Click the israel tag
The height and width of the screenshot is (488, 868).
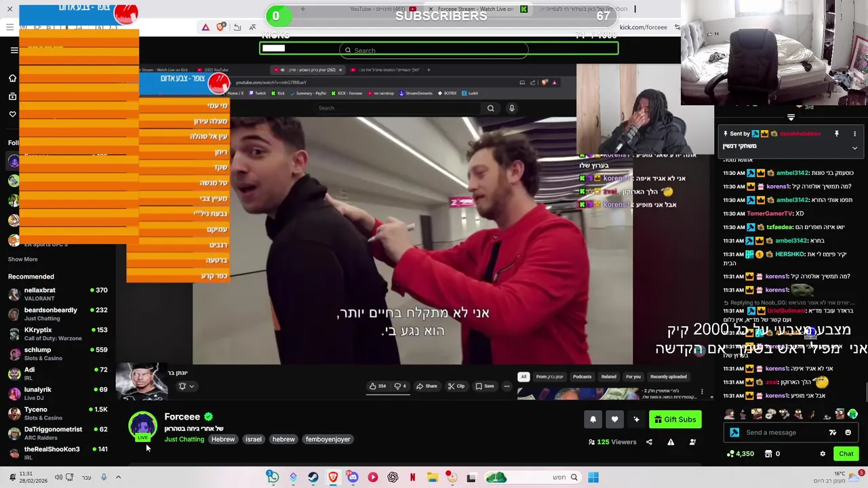tap(253, 439)
